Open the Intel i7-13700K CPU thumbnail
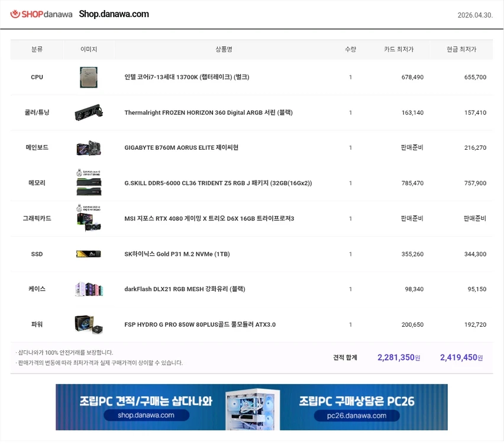The image size is (504, 444). click(x=89, y=77)
